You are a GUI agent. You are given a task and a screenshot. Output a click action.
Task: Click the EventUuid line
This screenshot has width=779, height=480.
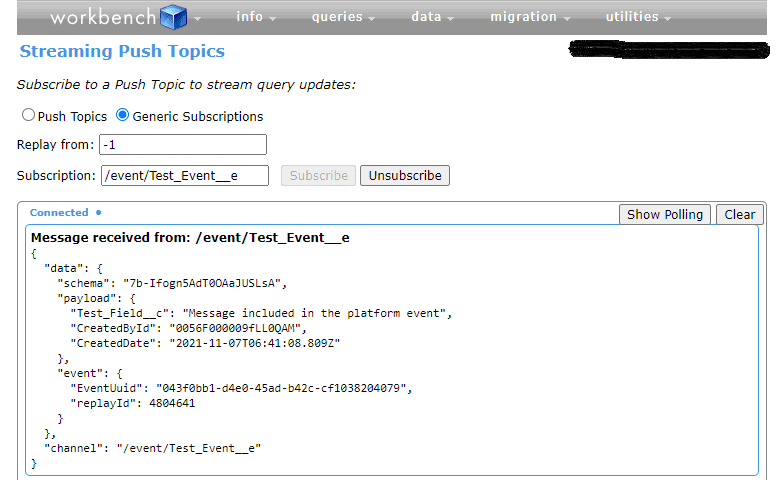point(241,388)
